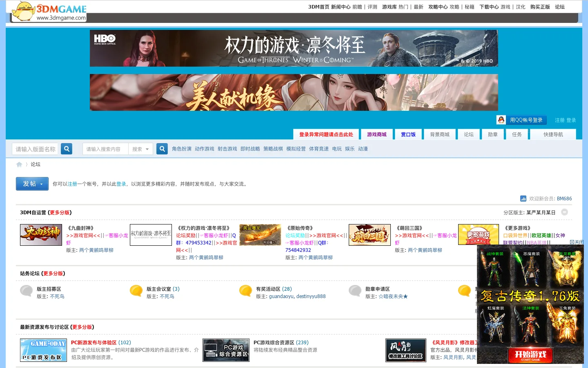Go to 3DM首页 in top menu
Image resolution: width=588 pixels, height=368 pixels.
coord(318,7)
